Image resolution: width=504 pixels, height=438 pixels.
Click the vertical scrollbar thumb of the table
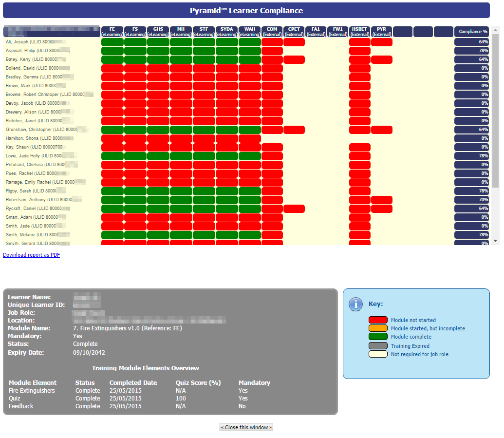tap(495, 111)
